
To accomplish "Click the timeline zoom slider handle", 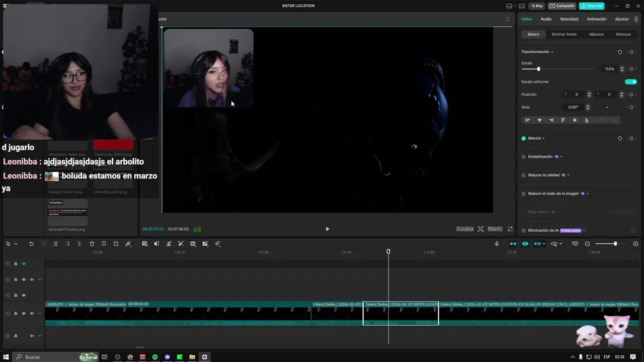I will coord(615,244).
